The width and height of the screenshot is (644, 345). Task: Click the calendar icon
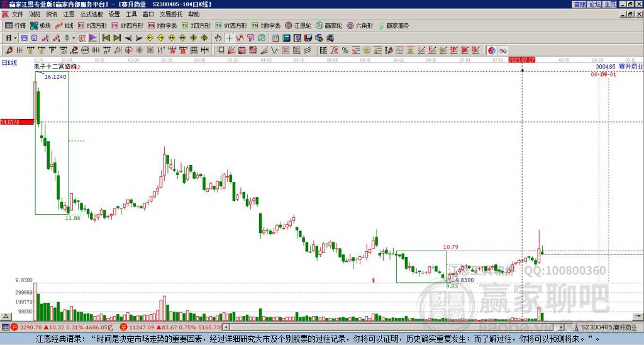(x=275, y=38)
